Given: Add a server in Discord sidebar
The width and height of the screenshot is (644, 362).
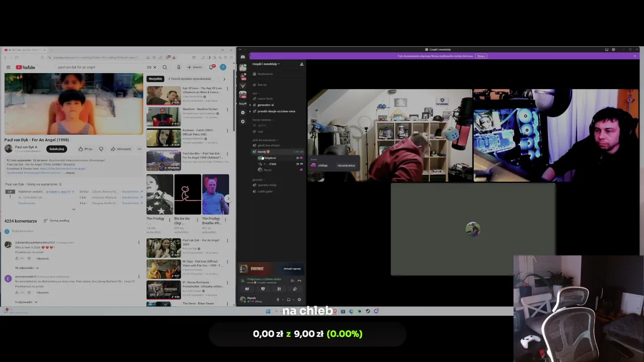Looking at the screenshot, I should click(243, 113).
